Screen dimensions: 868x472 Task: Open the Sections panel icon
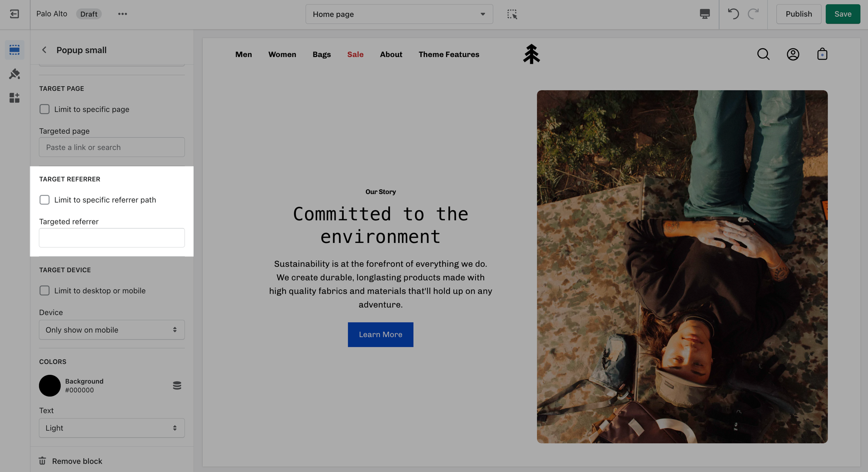coord(14,50)
